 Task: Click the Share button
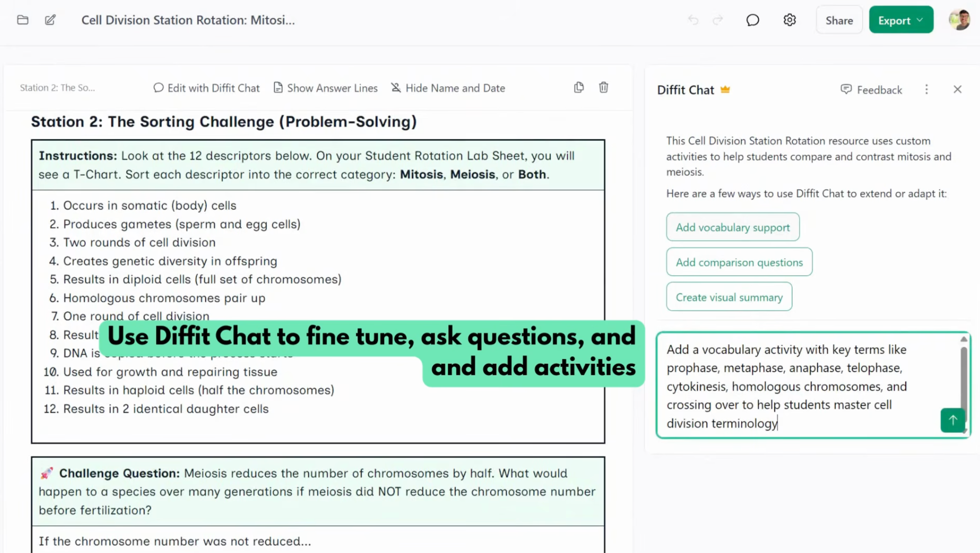pyautogui.click(x=839, y=20)
